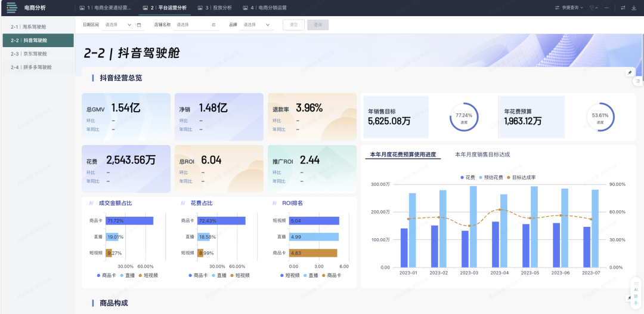644x314 pixels.
Task: Open the more options ellipsis icon
Action: tap(606, 8)
